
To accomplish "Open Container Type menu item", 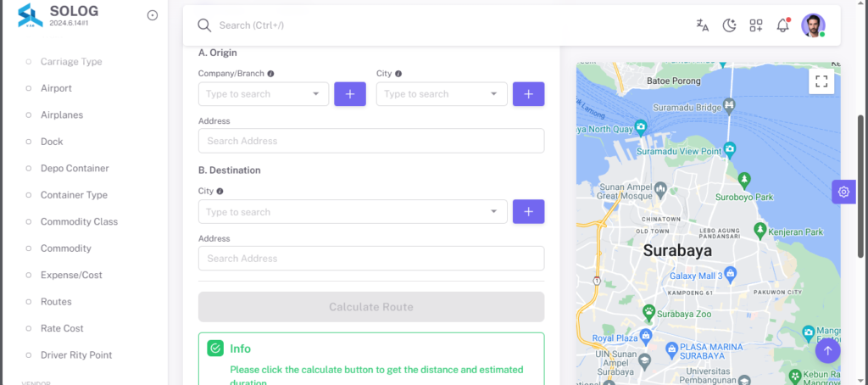I will tap(74, 194).
